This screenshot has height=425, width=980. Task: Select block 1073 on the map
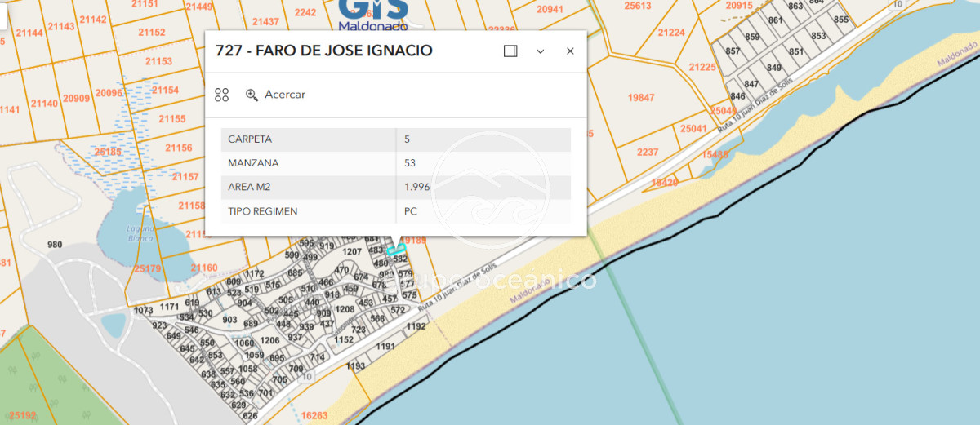pos(143,310)
